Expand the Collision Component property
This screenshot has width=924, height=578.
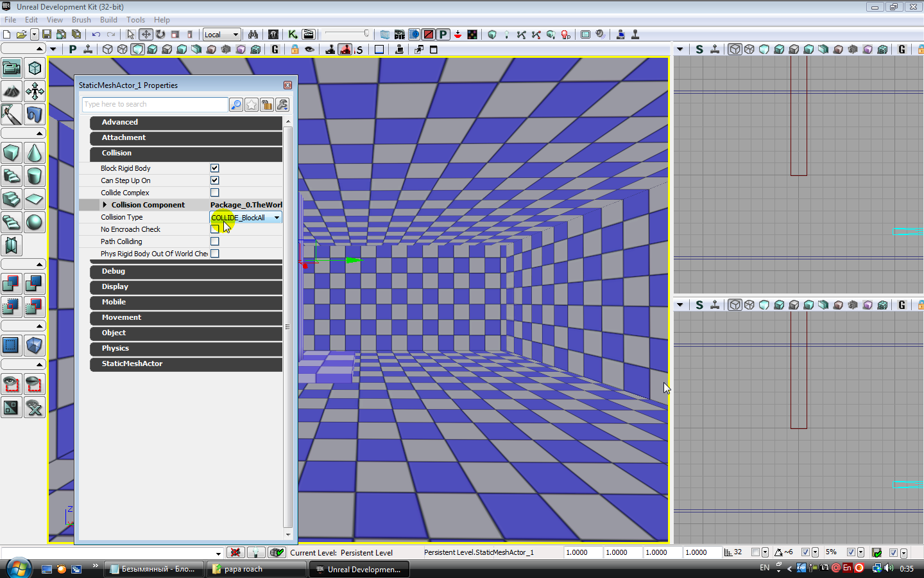coord(105,205)
